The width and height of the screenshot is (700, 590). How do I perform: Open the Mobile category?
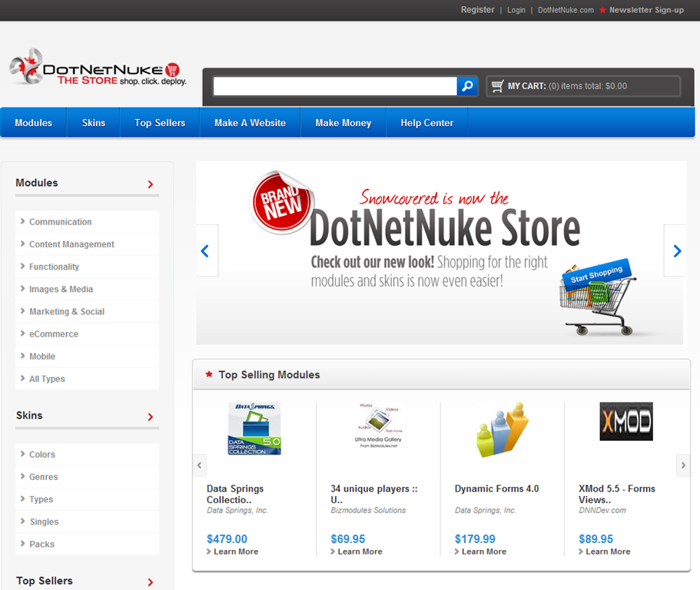(87, 356)
